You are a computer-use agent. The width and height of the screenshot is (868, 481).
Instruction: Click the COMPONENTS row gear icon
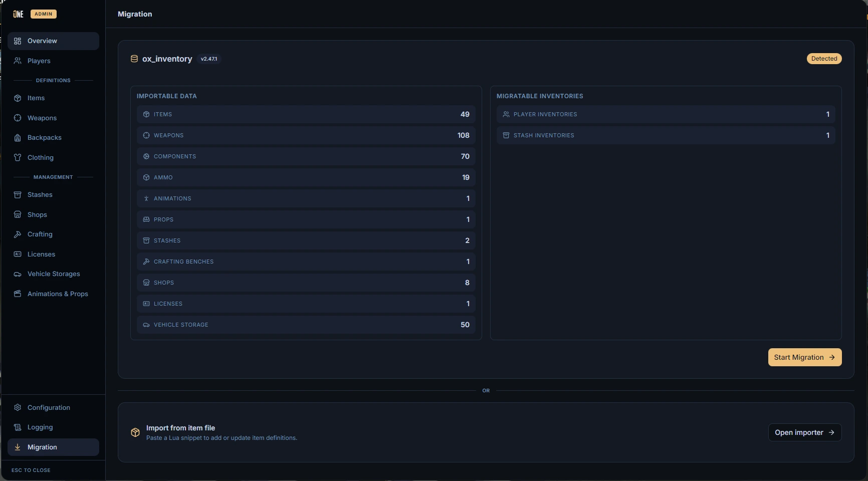pyautogui.click(x=146, y=156)
